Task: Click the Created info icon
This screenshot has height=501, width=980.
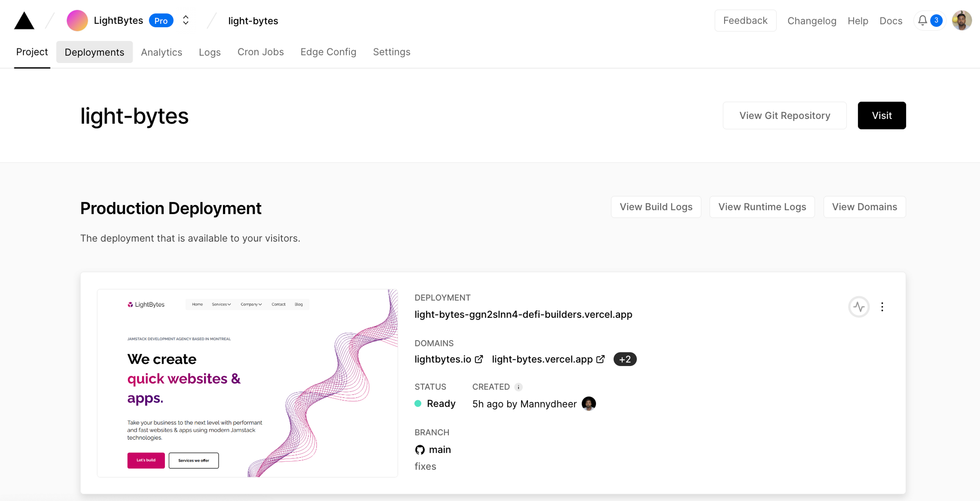Action: point(518,387)
